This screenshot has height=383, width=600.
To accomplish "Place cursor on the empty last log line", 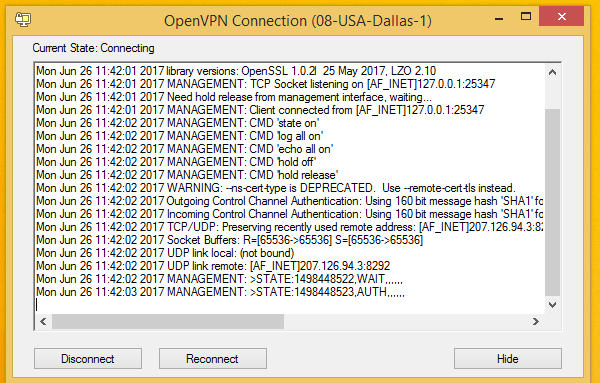I will pyautogui.click(x=290, y=305).
